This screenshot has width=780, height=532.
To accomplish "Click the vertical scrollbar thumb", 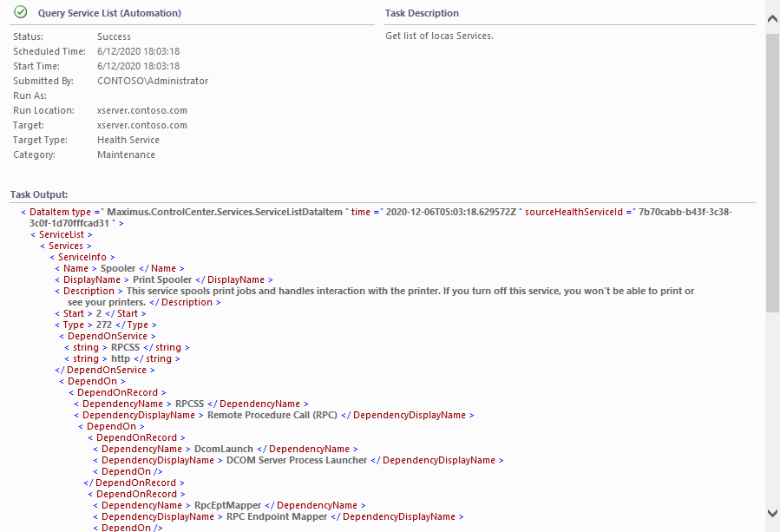I will pyautogui.click(x=772, y=172).
